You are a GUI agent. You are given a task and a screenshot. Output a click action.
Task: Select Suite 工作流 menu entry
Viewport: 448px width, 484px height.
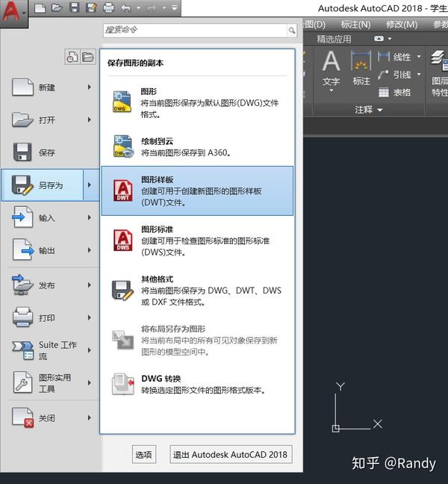51,350
